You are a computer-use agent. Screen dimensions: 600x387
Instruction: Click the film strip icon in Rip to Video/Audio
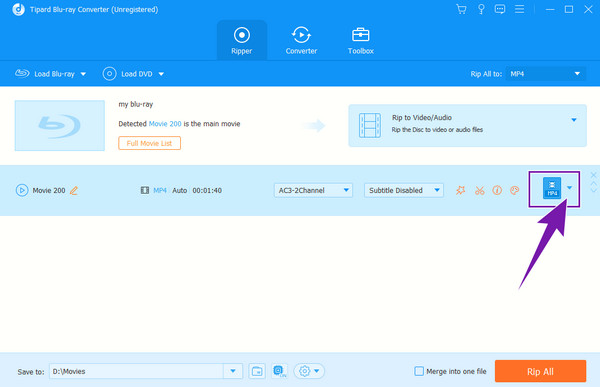pyautogui.click(x=370, y=125)
